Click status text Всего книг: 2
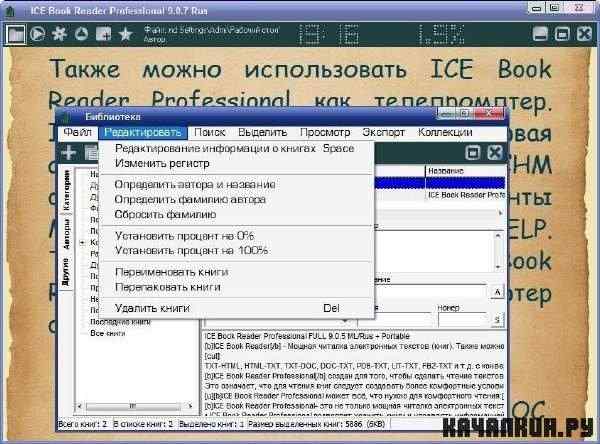600x444 pixels. pyautogui.click(x=82, y=424)
